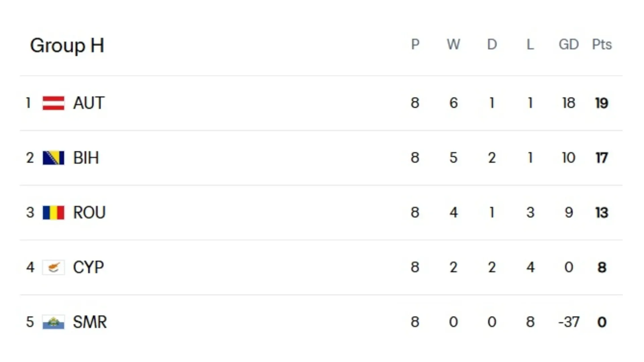Click the Pts column header
The height and width of the screenshot is (362, 644).
(x=602, y=45)
